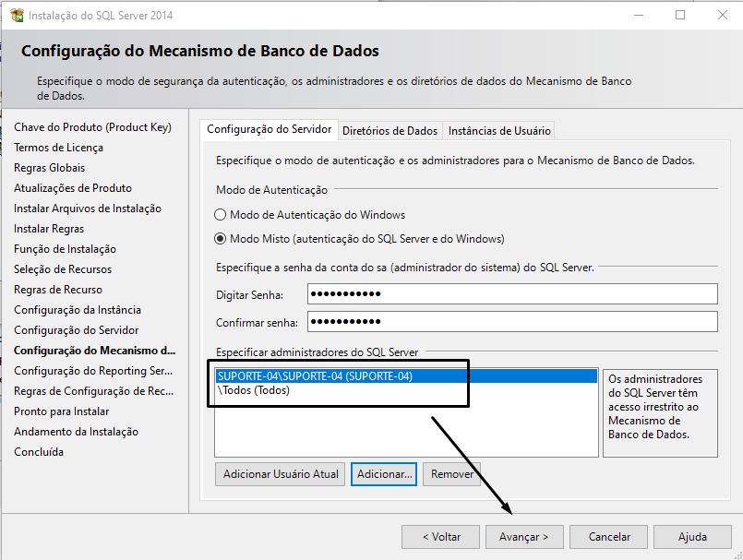Click the Remover button
This screenshot has width=743, height=560.
[451, 474]
